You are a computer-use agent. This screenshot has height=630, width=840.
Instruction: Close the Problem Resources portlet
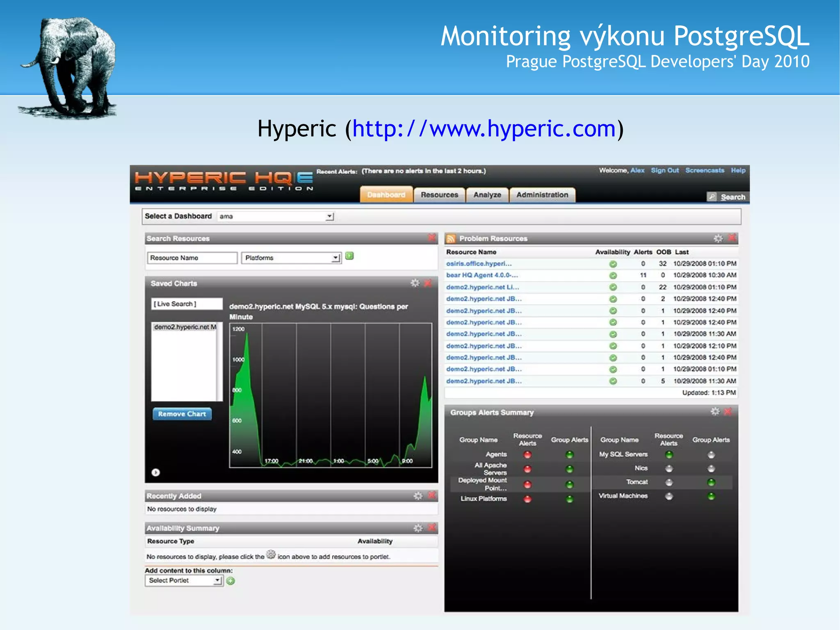(732, 238)
